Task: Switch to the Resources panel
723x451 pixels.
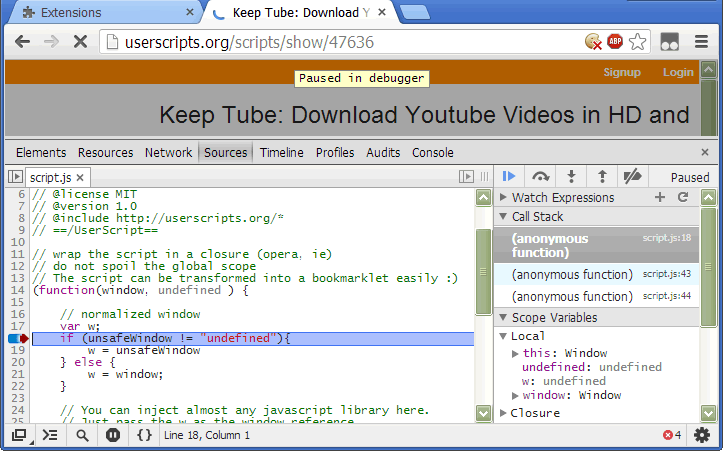Action: click(x=106, y=152)
